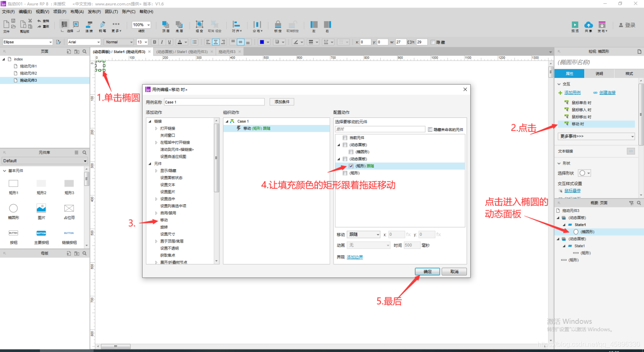Click the 锁定 lock icon
The height and width of the screenshot is (352, 644).
278,25
